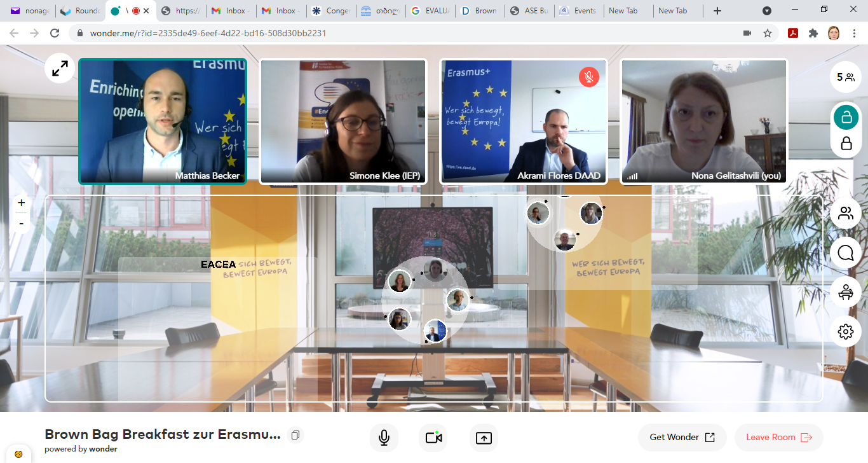Viewport: 868px width, 463px height.
Task: Select Simone Klee (IEP) video tile
Action: (x=343, y=121)
